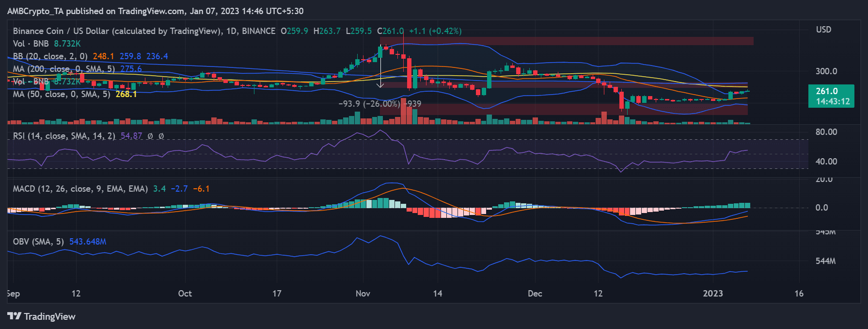Click the MACD histogram value 3.4
Viewport: 868px width, 329px height.
point(159,189)
